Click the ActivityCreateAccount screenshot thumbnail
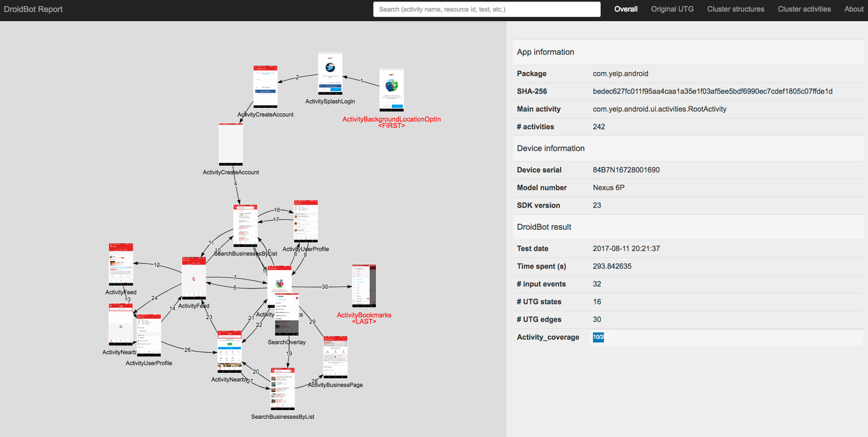The image size is (868, 437). coord(266,87)
